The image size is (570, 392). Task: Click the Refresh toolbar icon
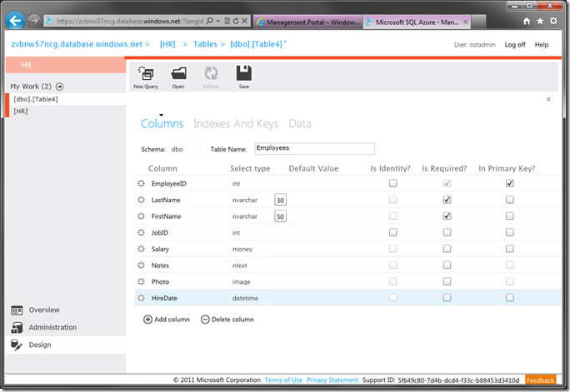point(211,73)
